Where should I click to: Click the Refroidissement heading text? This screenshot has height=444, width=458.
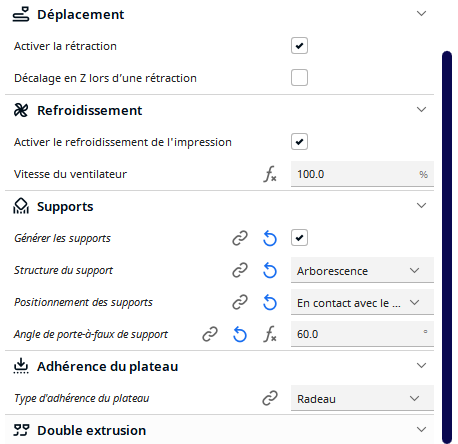(x=90, y=110)
